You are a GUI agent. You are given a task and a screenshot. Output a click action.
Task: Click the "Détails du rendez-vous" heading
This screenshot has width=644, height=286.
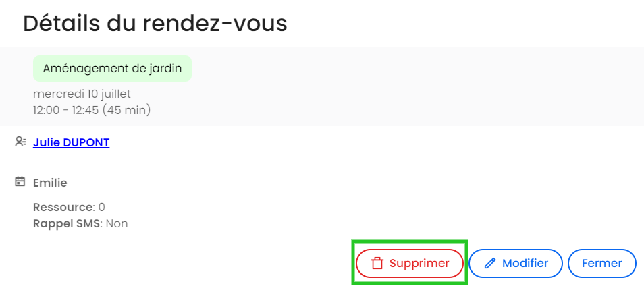[x=155, y=24]
